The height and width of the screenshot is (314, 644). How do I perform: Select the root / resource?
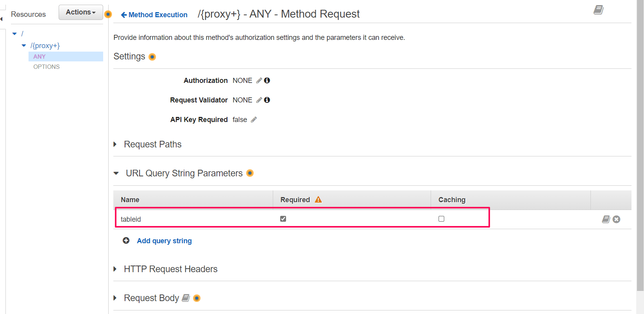[22, 34]
